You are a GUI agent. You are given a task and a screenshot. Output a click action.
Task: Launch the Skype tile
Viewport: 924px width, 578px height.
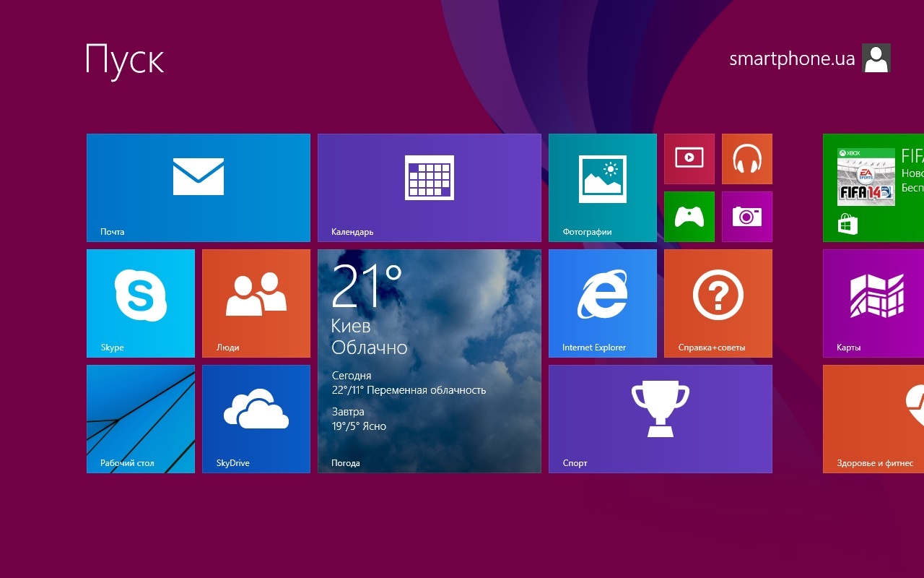(140, 303)
